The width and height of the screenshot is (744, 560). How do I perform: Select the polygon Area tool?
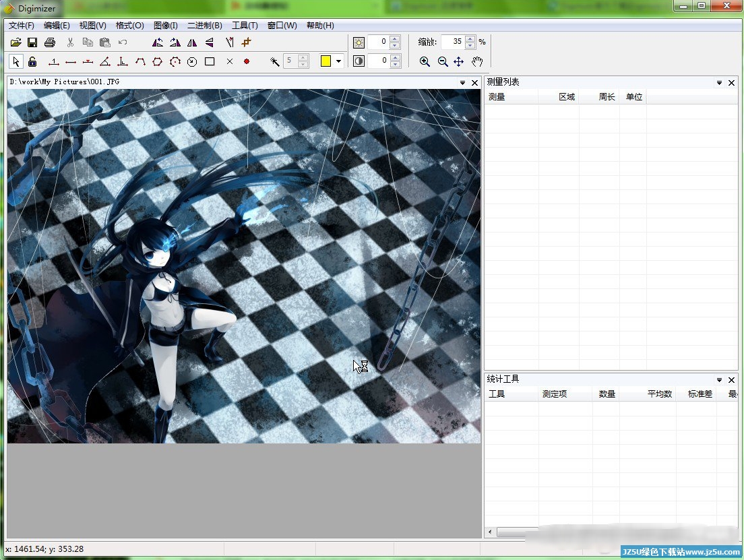pyautogui.click(x=158, y=62)
